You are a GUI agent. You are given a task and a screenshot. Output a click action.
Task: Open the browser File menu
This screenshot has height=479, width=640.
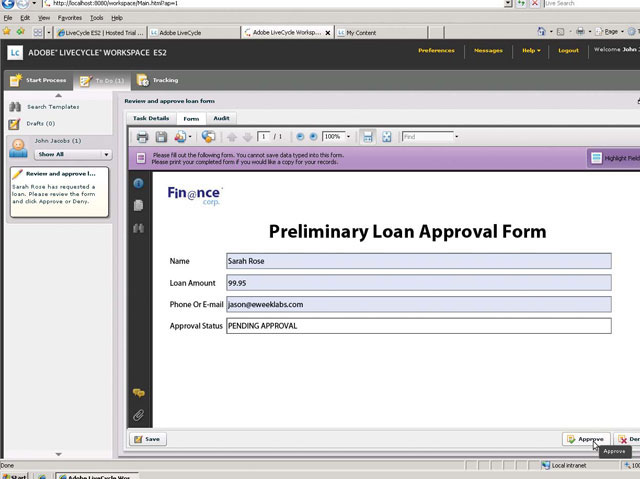pos(8,18)
